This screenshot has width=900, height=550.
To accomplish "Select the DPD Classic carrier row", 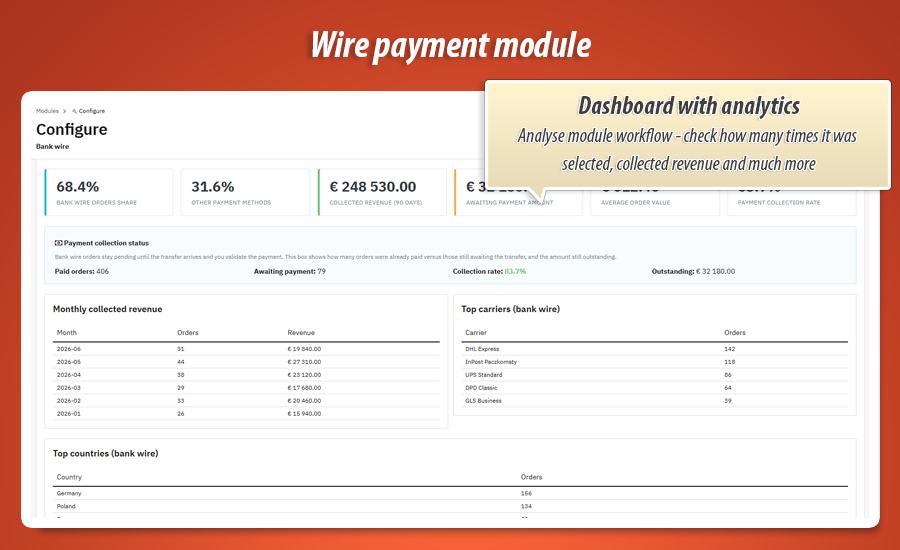I will coord(654,388).
